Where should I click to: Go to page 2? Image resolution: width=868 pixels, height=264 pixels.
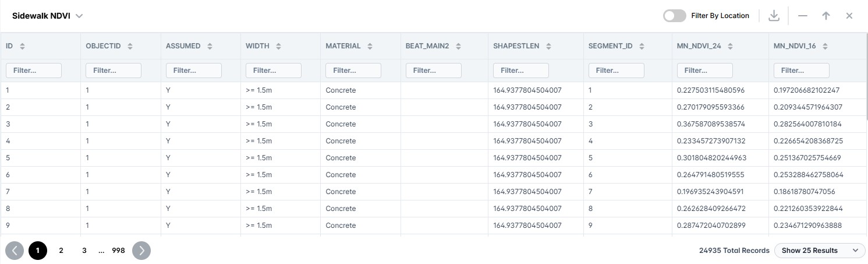point(61,251)
